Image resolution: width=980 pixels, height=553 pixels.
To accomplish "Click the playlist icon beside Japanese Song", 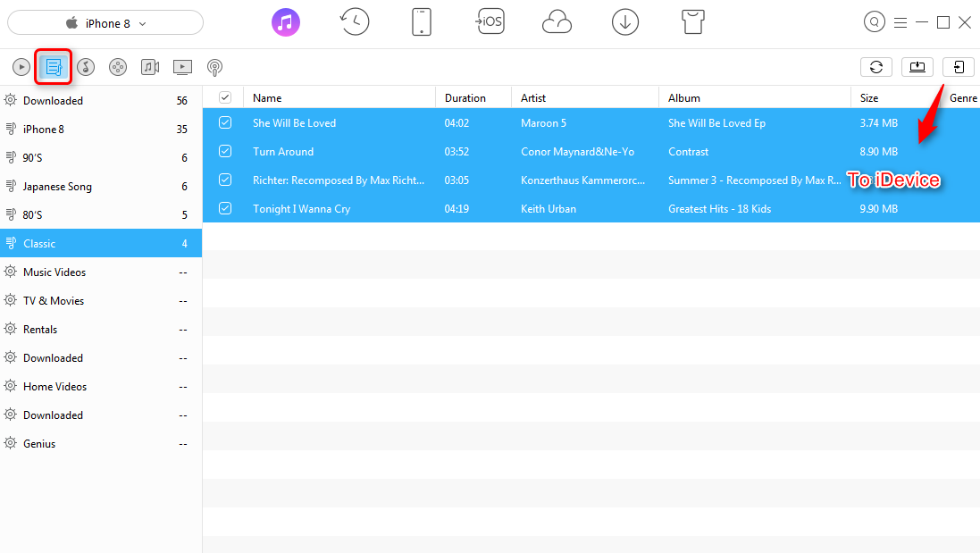I will click(x=11, y=186).
